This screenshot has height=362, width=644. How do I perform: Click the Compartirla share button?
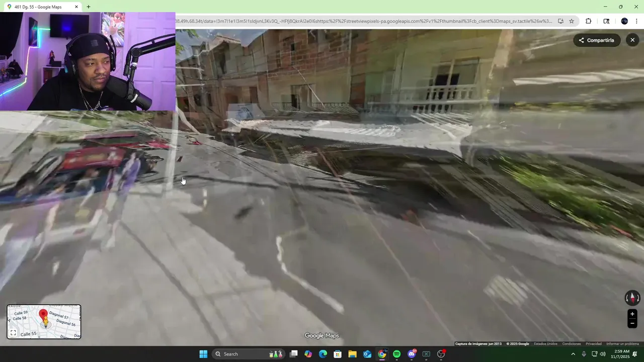597,40
